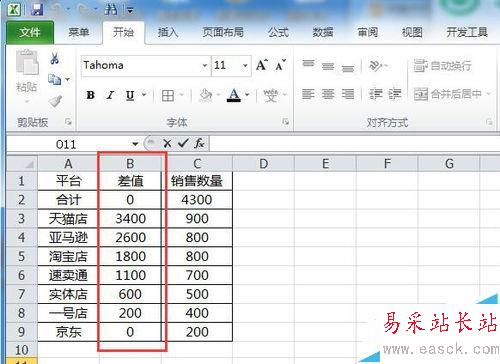
Task: Open the font size 11 dropdown
Action: 245,65
